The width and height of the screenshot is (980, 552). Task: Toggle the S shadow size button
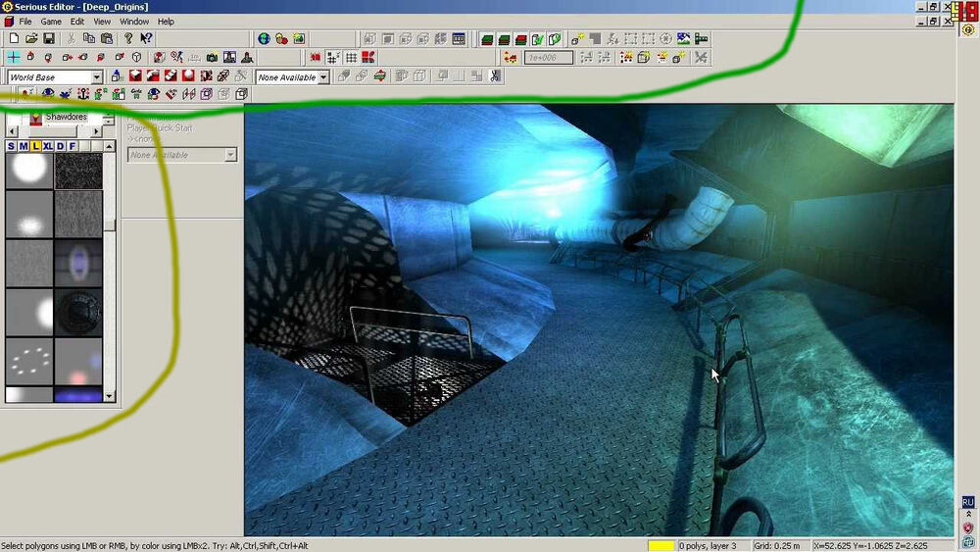click(x=11, y=146)
